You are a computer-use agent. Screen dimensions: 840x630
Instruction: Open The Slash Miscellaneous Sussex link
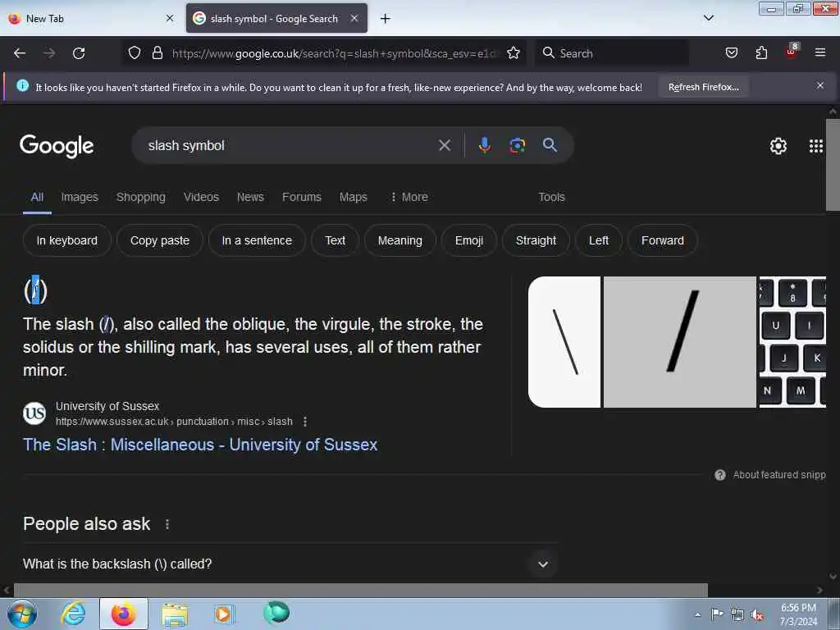click(x=200, y=445)
